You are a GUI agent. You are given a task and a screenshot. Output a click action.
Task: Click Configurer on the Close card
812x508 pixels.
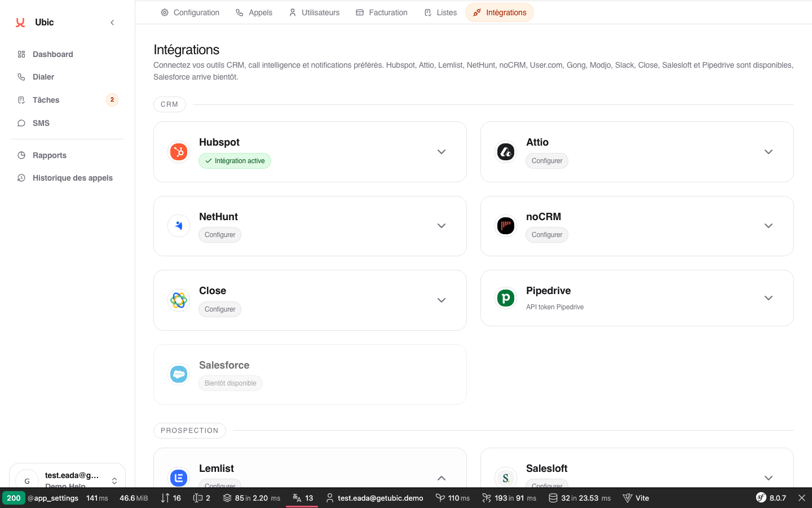[x=220, y=309]
